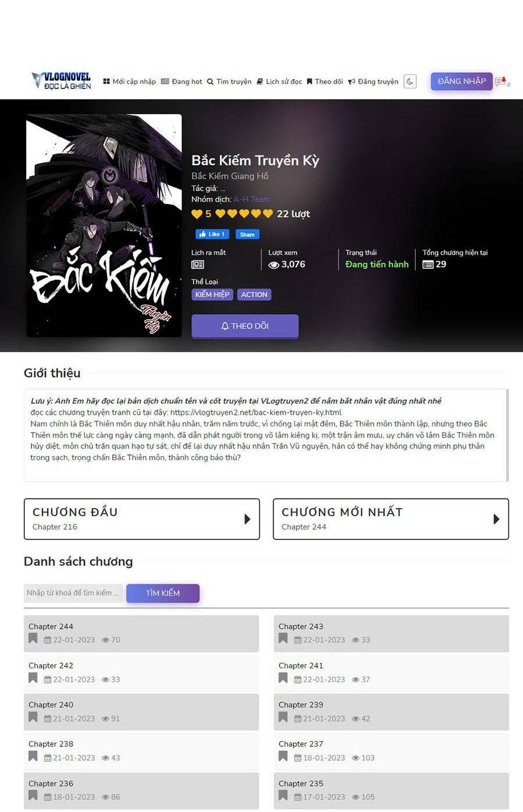Click the Facebook Like button

tap(213, 234)
